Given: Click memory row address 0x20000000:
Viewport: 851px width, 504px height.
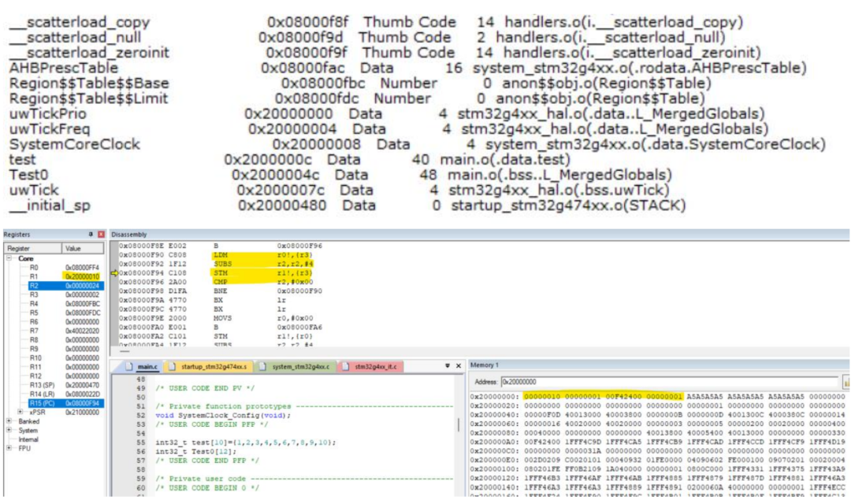Looking at the screenshot, I should pos(494,397).
